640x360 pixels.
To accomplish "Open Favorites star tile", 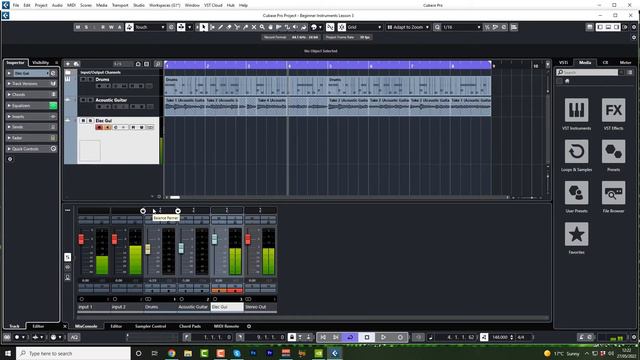I will click(x=576, y=234).
